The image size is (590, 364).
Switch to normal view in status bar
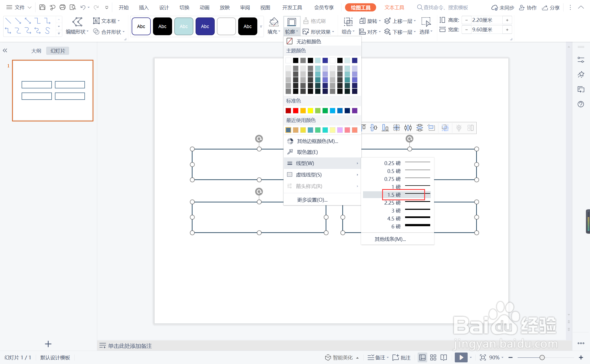(x=422, y=357)
